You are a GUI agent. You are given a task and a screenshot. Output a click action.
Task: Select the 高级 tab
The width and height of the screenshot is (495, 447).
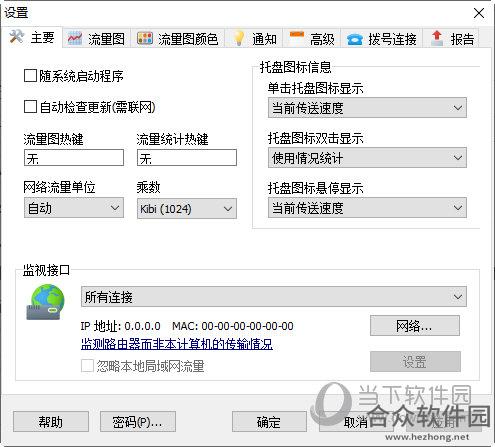[x=312, y=39]
